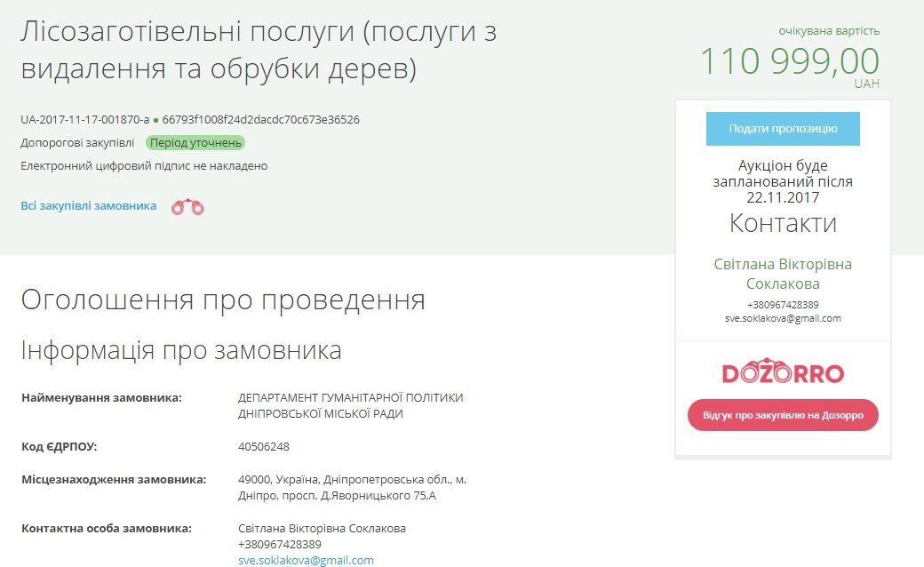
Task: Click the hash code 66793f1008f24d2dacdc70c673e36526
Action: coord(260,120)
